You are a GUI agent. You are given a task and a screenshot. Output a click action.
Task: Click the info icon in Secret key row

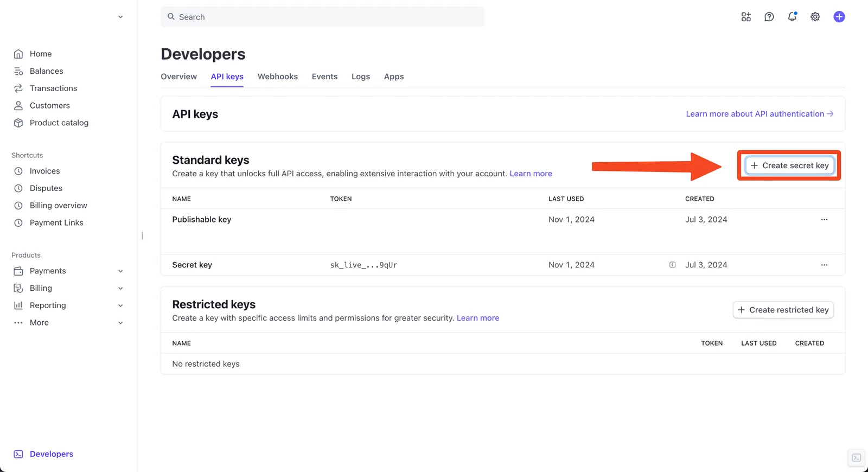tap(673, 265)
